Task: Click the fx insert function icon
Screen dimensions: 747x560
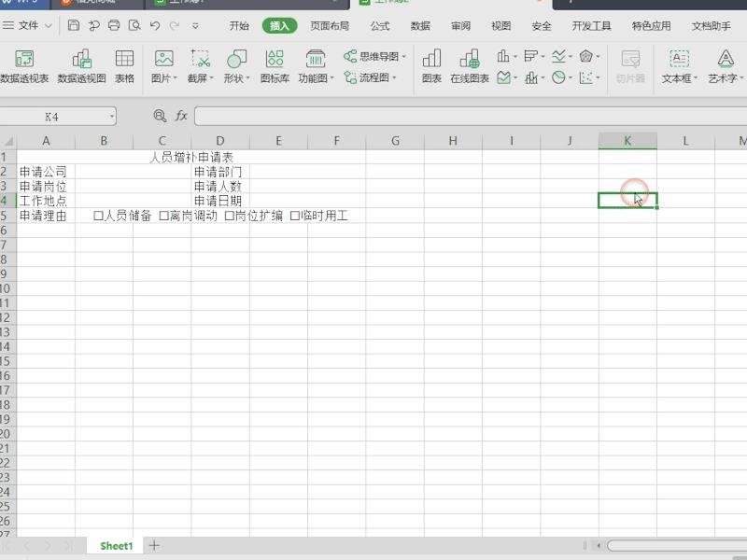Action: (x=181, y=116)
